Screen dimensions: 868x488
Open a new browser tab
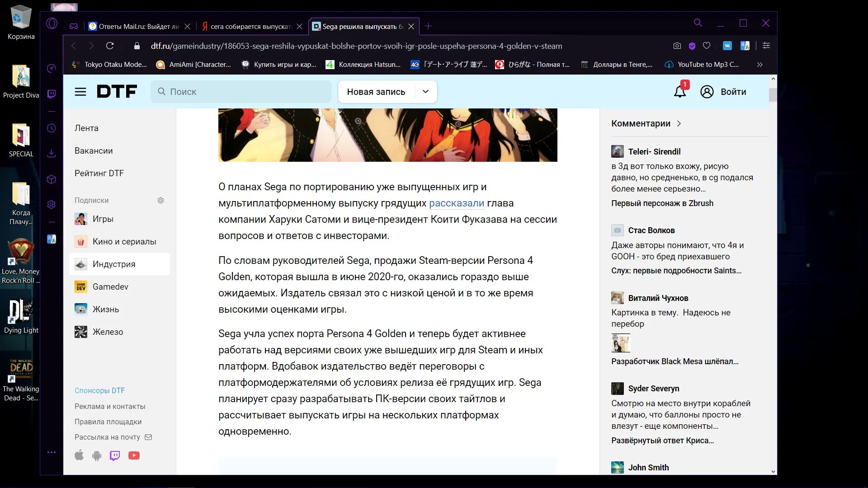click(428, 26)
